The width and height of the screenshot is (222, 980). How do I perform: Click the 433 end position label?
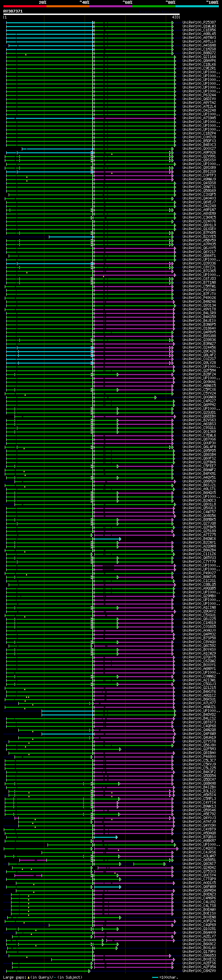175,17
